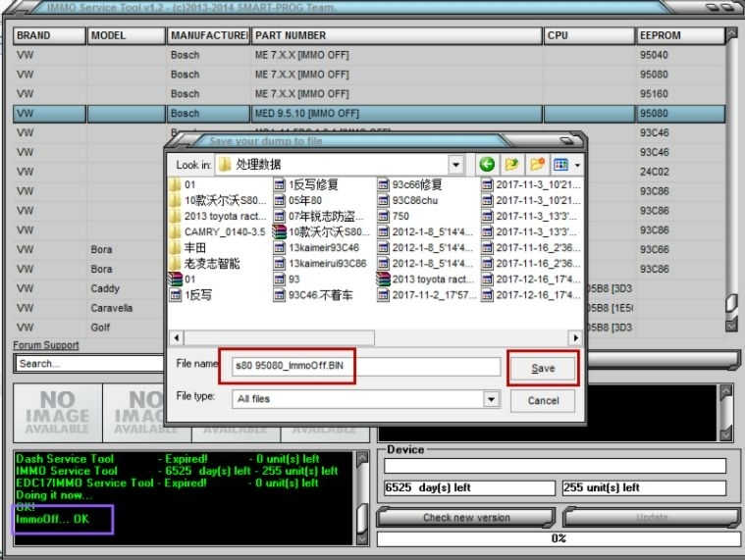The height and width of the screenshot is (560, 745).
Task: Open the Forum Support link
Action: point(45,345)
